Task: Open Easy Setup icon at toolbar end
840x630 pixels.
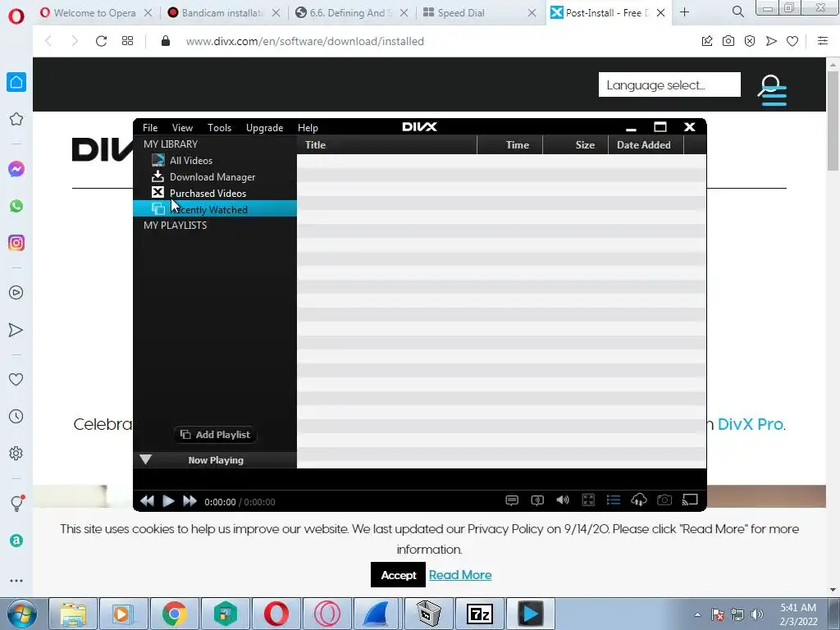Action: pos(822,41)
